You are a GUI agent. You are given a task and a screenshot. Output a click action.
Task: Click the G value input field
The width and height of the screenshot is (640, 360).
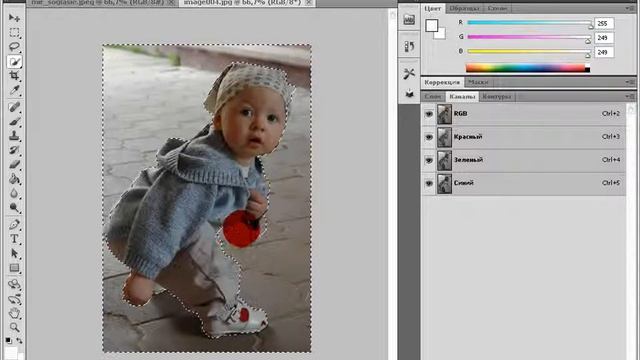pyautogui.click(x=604, y=38)
